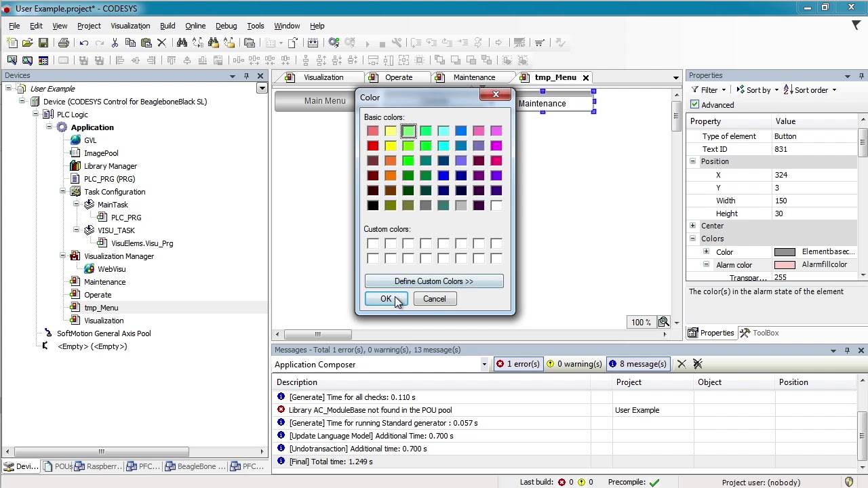Switch to the Maintenance editor tab
868x488 pixels.
[474, 77]
